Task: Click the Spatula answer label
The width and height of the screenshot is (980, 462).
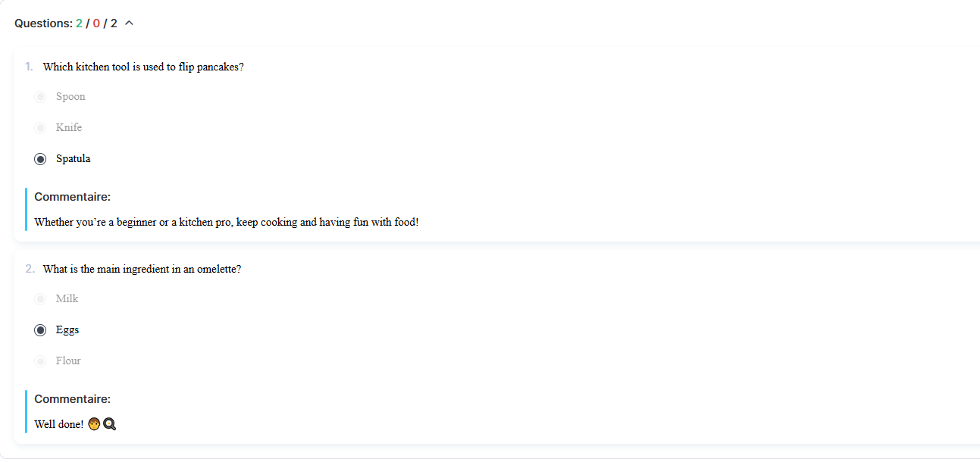Action: [x=73, y=159]
